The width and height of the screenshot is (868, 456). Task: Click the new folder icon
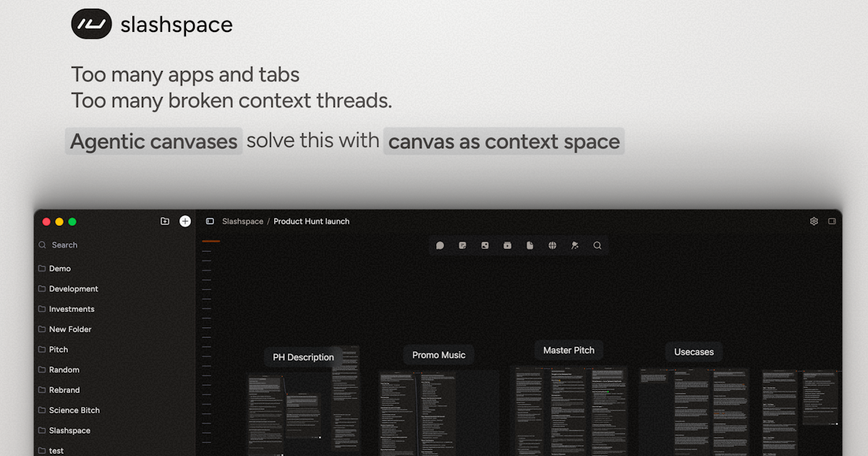point(165,221)
